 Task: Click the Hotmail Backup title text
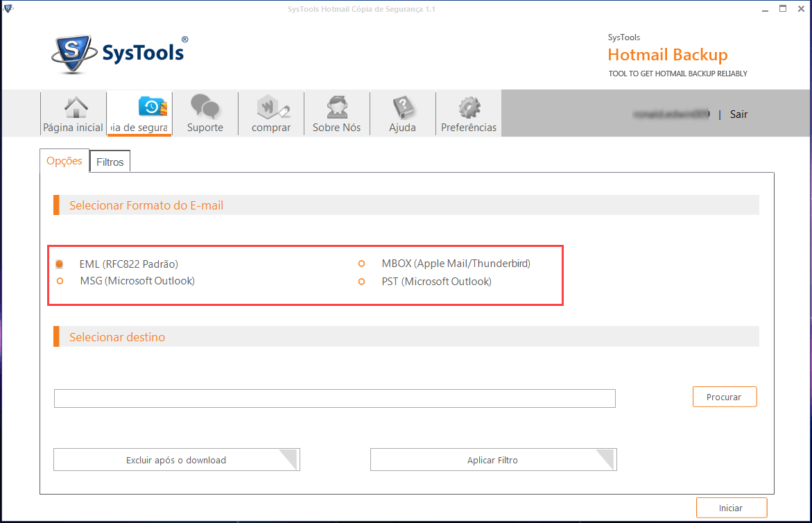(668, 55)
